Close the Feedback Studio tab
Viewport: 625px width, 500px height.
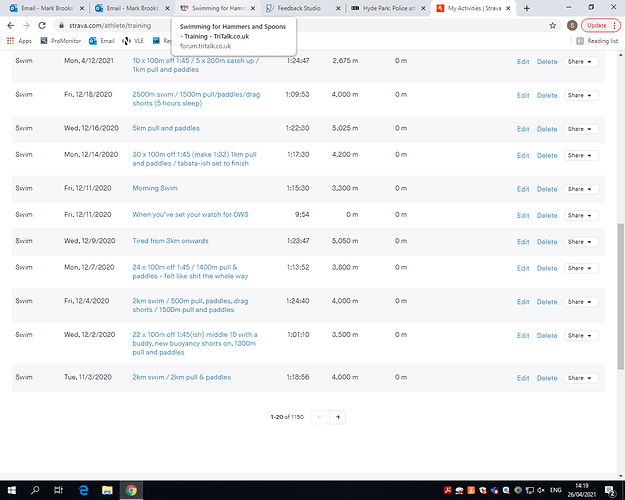(338, 8)
